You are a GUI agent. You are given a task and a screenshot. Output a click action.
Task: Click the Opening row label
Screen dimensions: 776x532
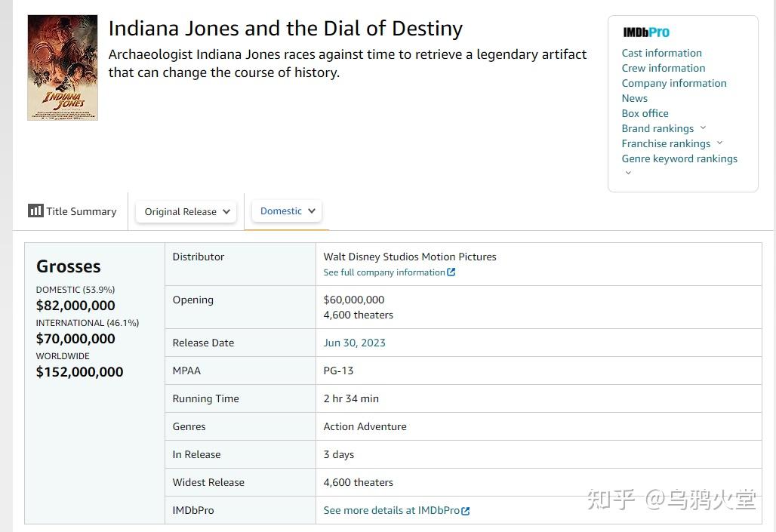(193, 300)
